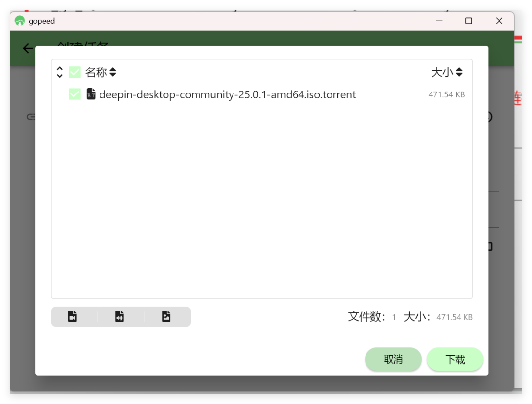Click the video file filter icon
The image size is (532, 404).
[x=72, y=316]
